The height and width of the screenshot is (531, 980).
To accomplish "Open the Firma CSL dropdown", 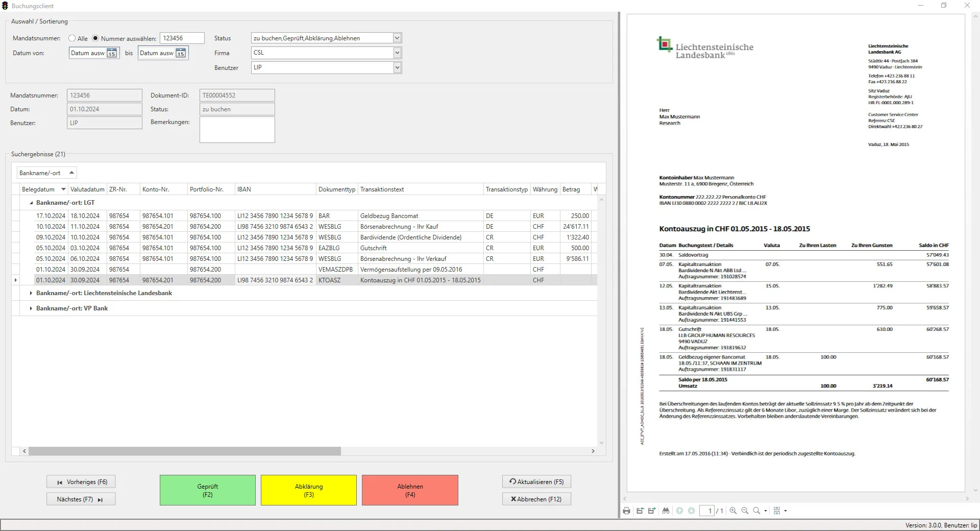I will tap(397, 53).
